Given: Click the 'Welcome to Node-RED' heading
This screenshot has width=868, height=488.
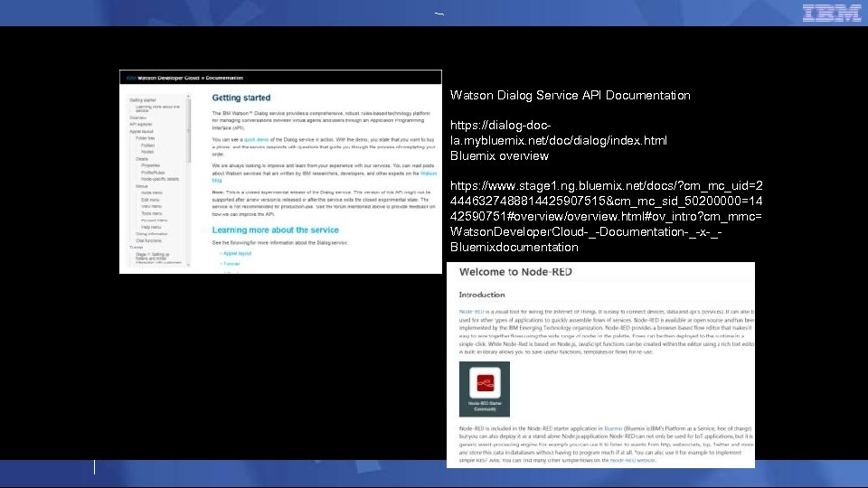Looking at the screenshot, I should tap(515, 272).
